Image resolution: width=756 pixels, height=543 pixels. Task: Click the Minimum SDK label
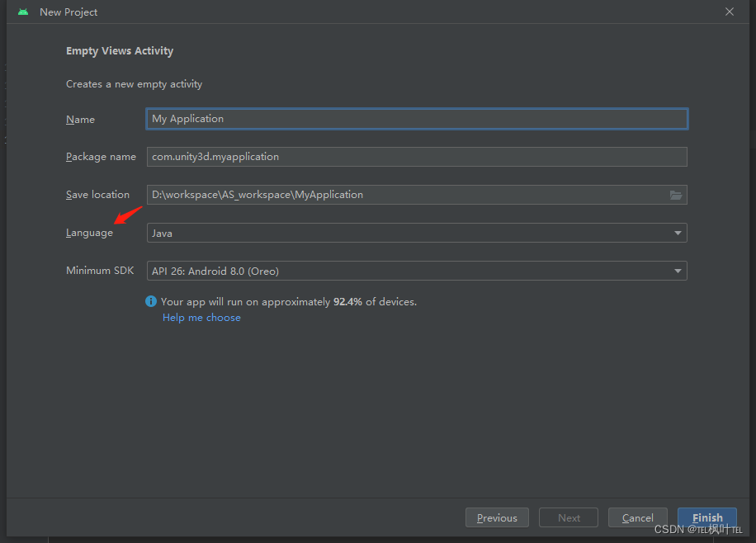pos(100,271)
